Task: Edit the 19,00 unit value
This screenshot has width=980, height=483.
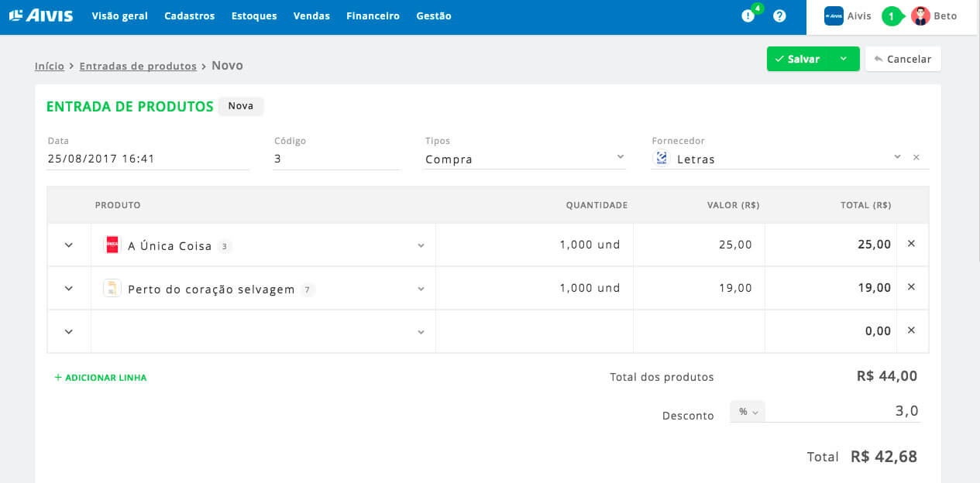Action: [x=699, y=288]
